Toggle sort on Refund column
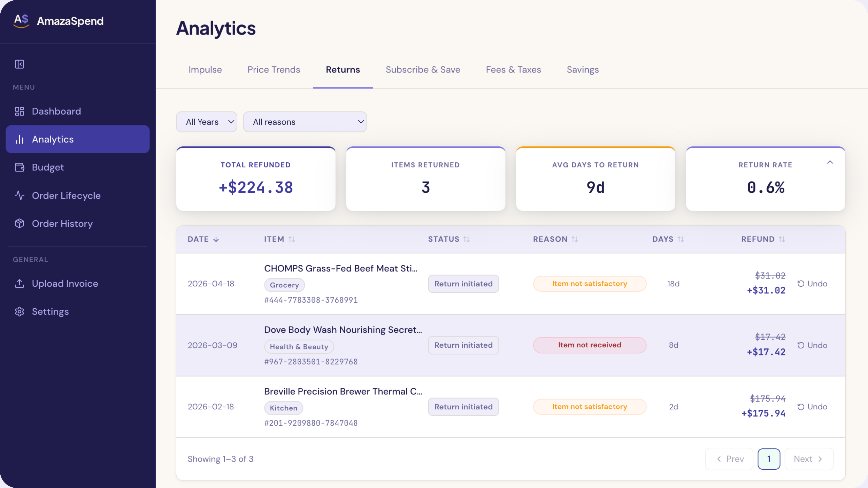Viewport: 868px width, 488px height. (x=782, y=240)
